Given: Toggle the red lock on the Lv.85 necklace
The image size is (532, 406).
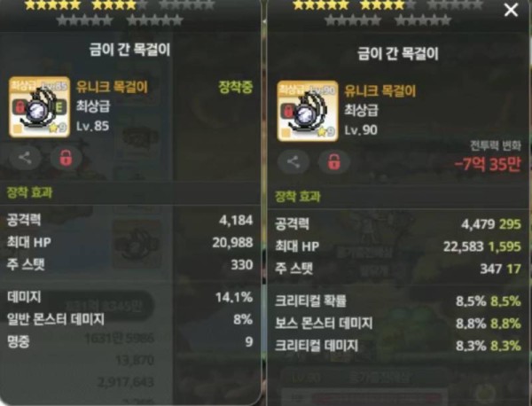Looking at the screenshot, I should tap(66, 158).
